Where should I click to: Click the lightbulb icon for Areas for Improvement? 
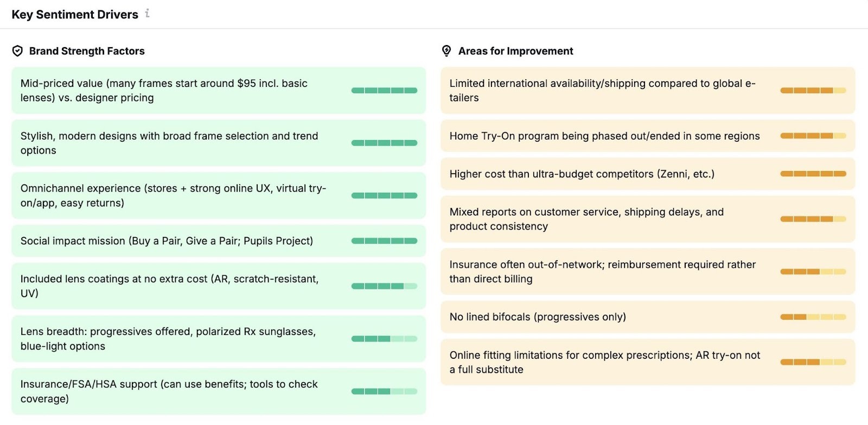pos(446,51)
